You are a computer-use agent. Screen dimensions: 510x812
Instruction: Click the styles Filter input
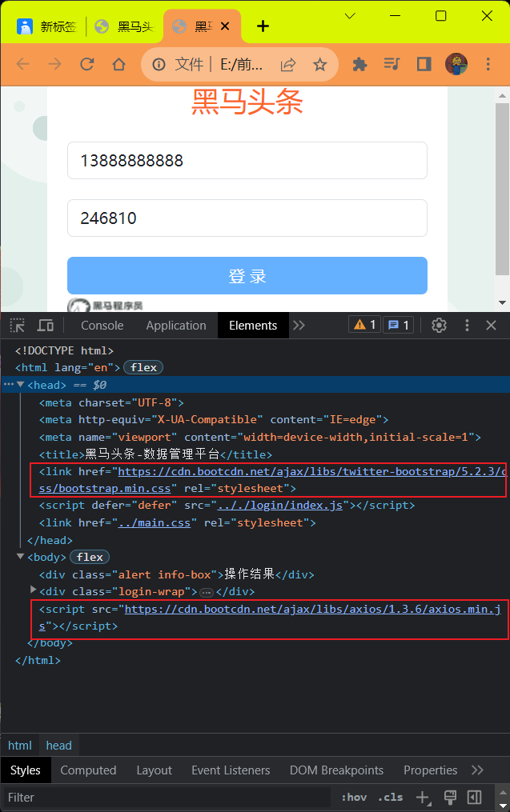(166, 797)
